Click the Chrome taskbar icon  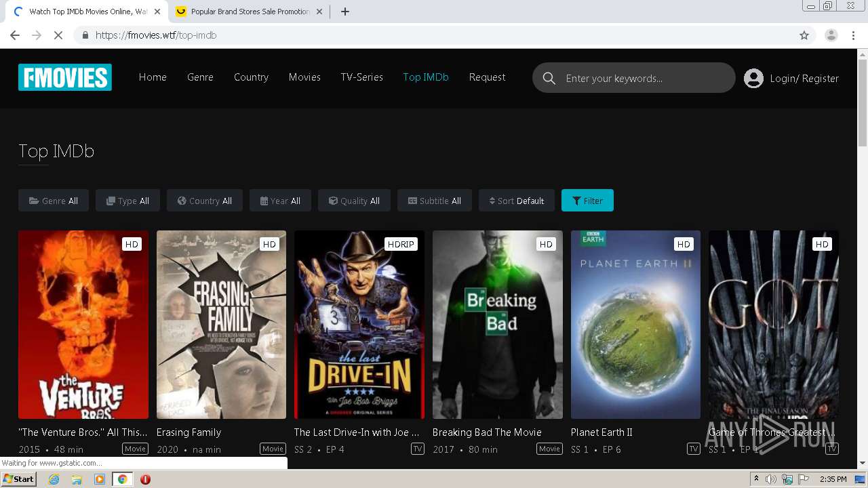click(x=122, y=479)
